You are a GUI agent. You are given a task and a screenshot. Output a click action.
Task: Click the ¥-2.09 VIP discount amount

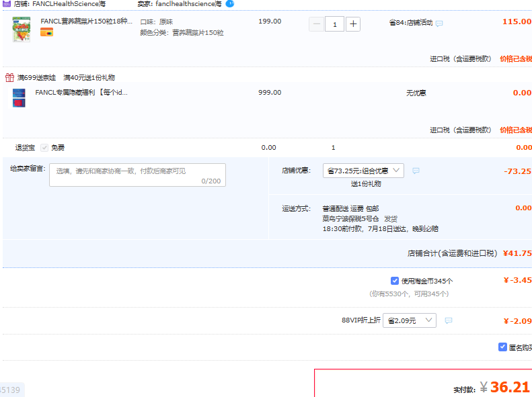518,321
